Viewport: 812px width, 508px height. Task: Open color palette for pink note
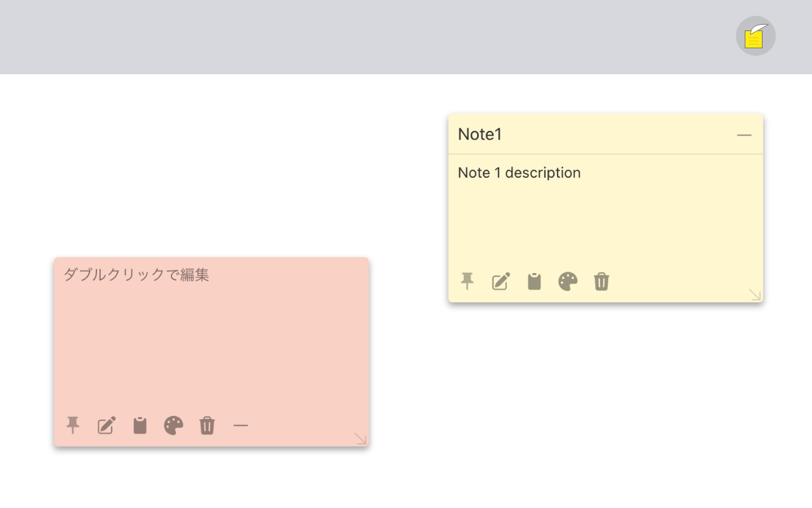tap(173, 425)
